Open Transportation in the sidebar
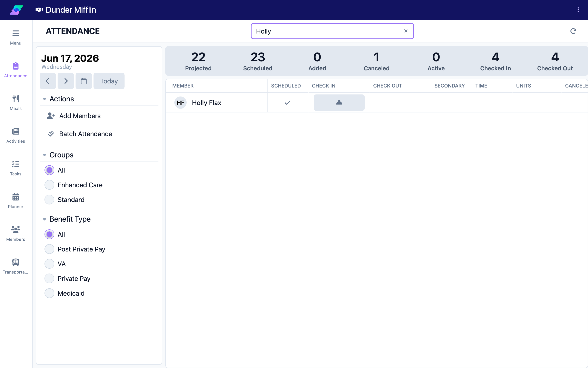The image size is (588, 368). coord(16,266)
